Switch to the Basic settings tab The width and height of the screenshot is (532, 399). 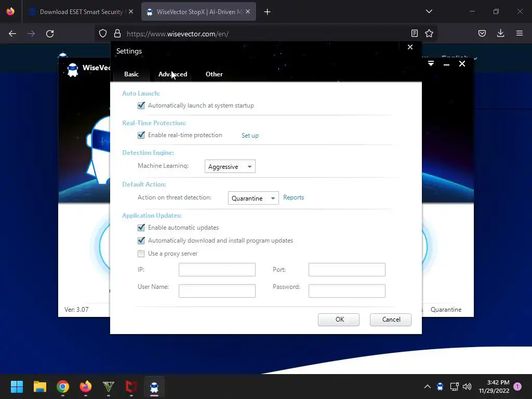(x=131, y=74)
